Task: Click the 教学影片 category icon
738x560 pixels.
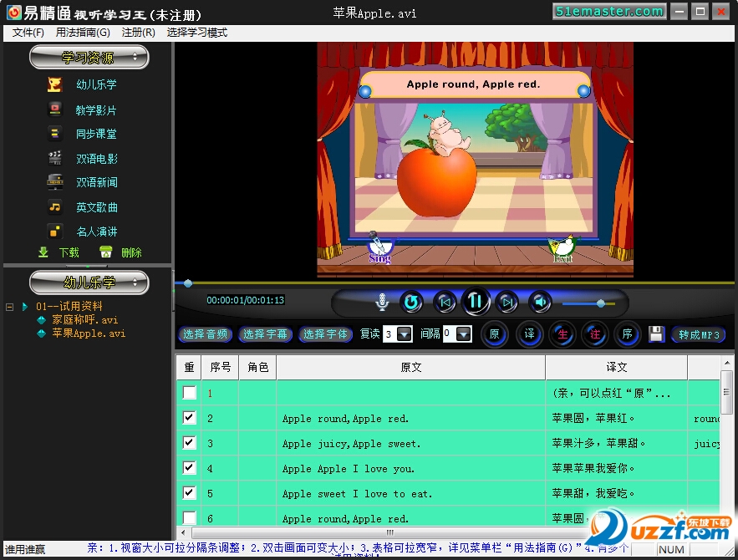Action: tap(55, 109)
